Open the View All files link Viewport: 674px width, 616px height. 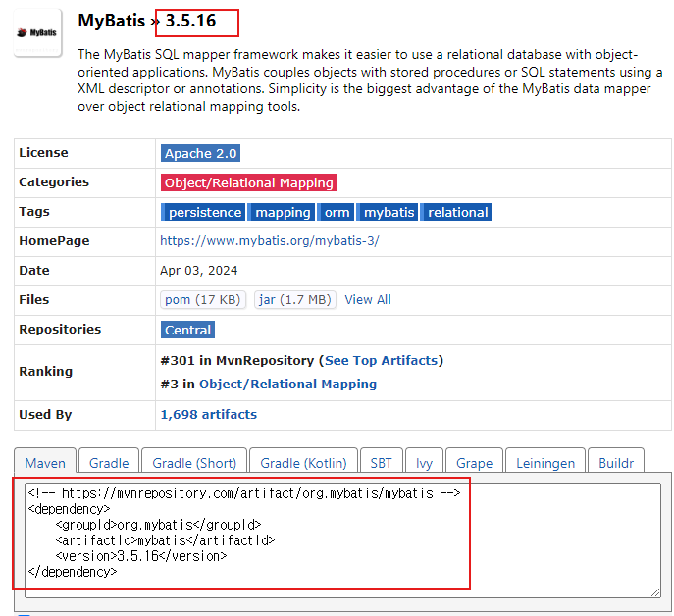pyautogui.click(x=368, y=299)
